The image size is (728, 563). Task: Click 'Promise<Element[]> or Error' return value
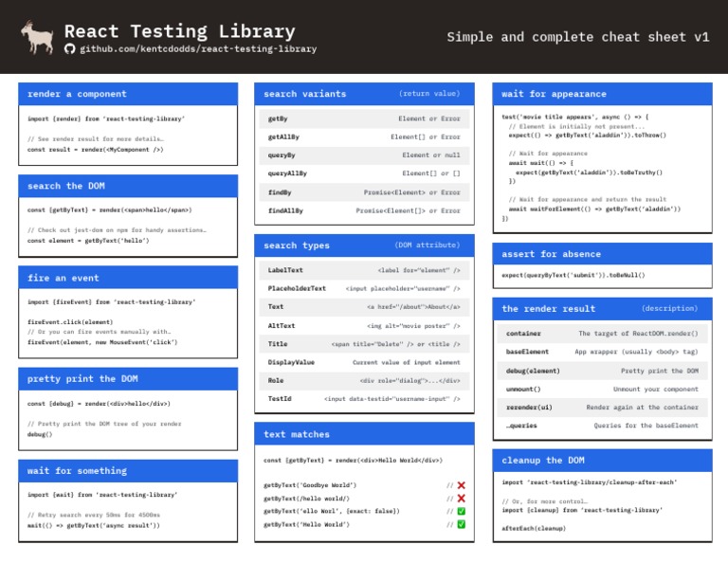pyautogui.click(x=409, y=210)
